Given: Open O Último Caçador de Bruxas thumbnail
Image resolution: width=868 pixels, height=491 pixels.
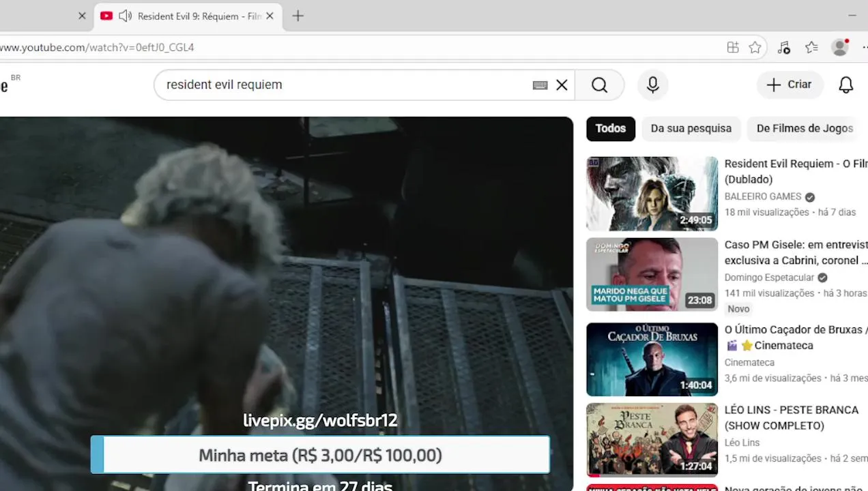Looking at the screenshot, I should tap(652, 359).
